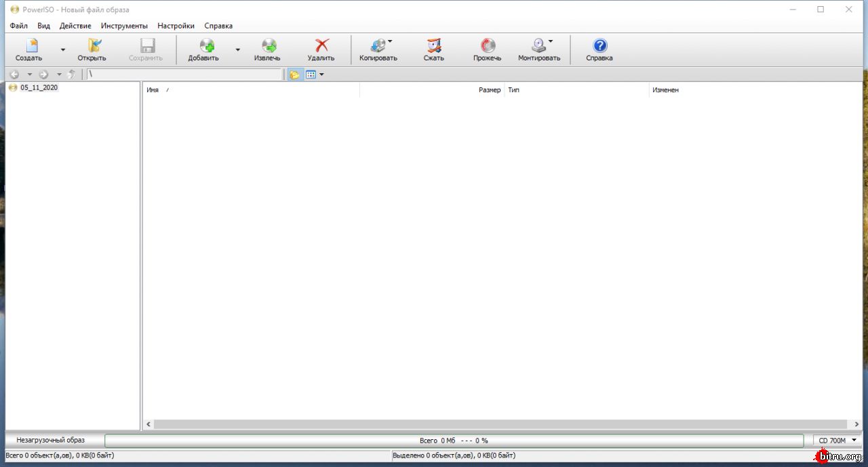Click the PowerISO title bar app icon
Image resolution: width=868 pixels, height=467 pixels.
(14, 9)
